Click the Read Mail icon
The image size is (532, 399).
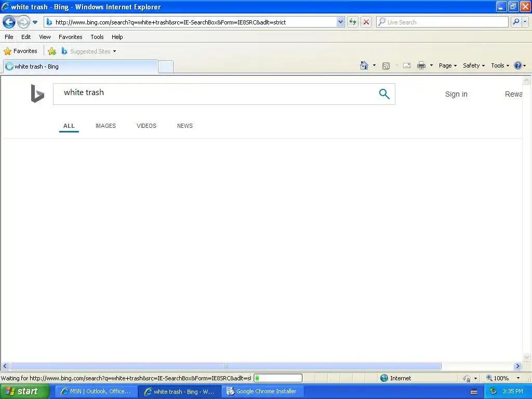coord(407,65)
